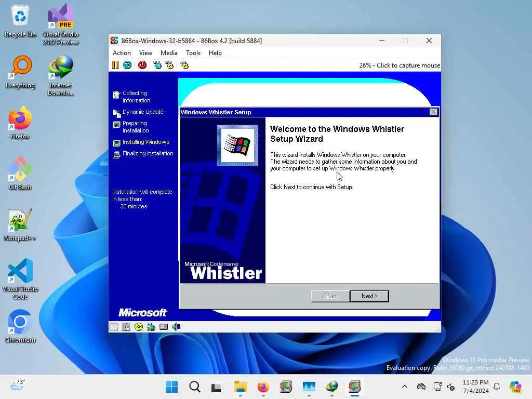Click the sound speaker status bar icon

coord(176,327)
